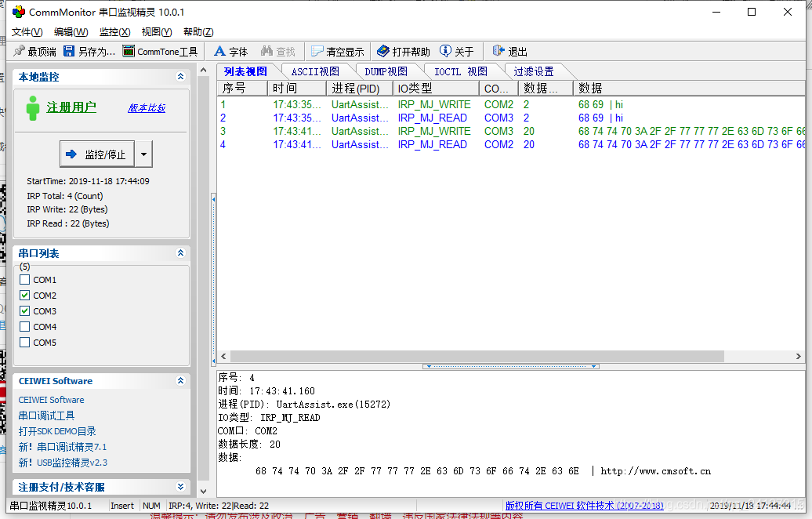Uncheck the COM2 port
The height and width of the screenshot is (519, 812).
(x=24, y=296)
